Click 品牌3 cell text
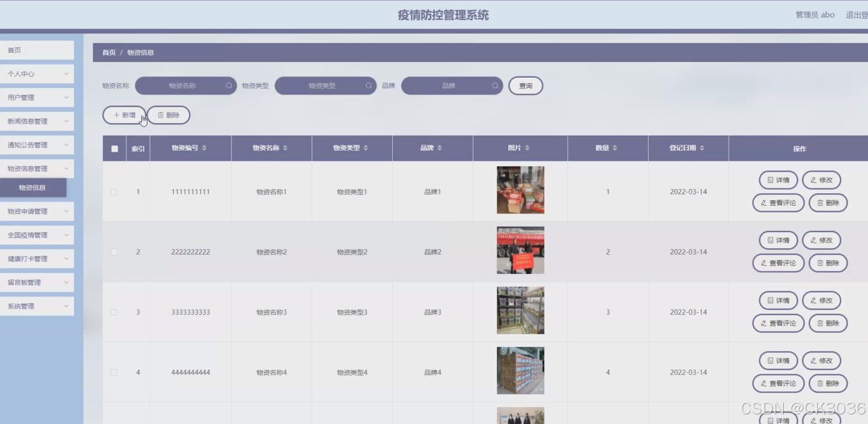 [x=433, y=313]
